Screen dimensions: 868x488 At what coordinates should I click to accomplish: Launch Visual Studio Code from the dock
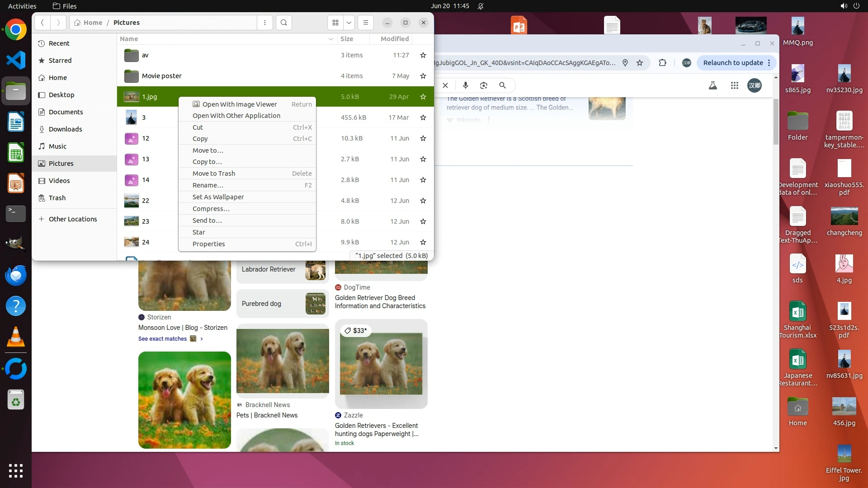16,61
